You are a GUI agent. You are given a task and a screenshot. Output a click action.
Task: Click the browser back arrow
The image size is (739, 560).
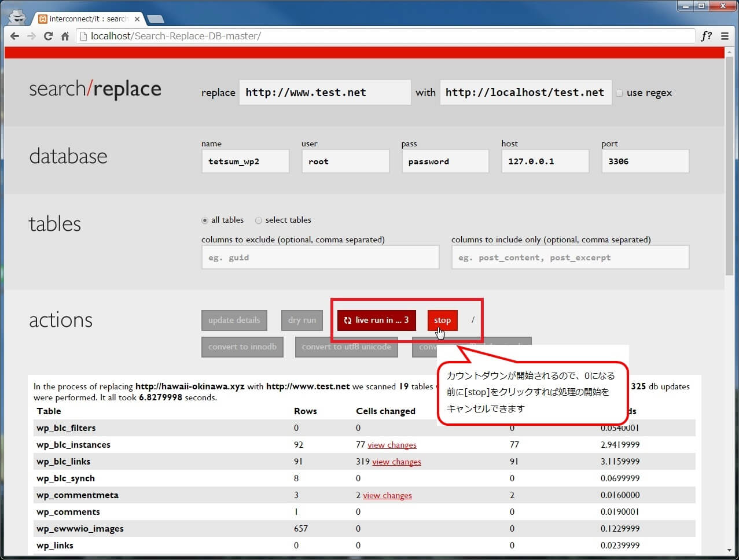(15, 36)
